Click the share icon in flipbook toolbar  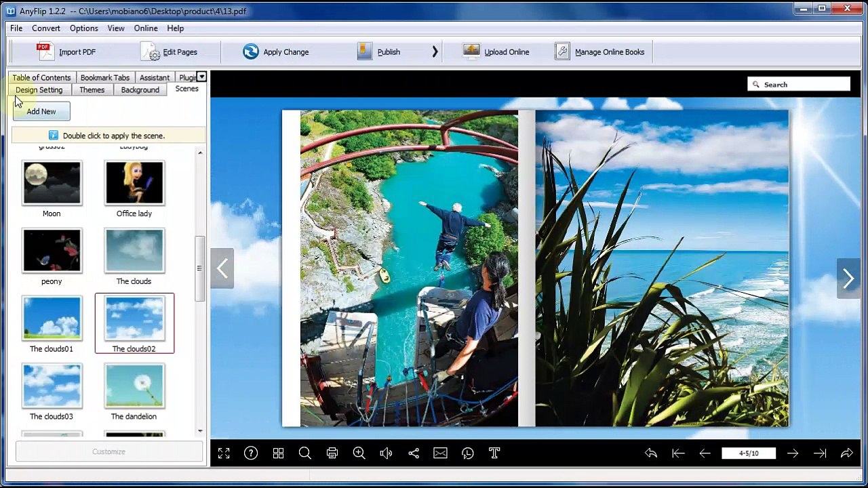(x=414, y=453)
